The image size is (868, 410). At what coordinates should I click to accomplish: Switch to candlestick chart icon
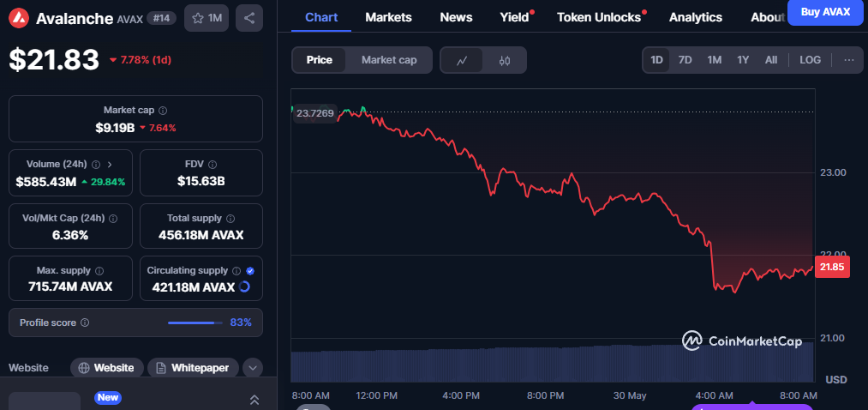(505, 60)
